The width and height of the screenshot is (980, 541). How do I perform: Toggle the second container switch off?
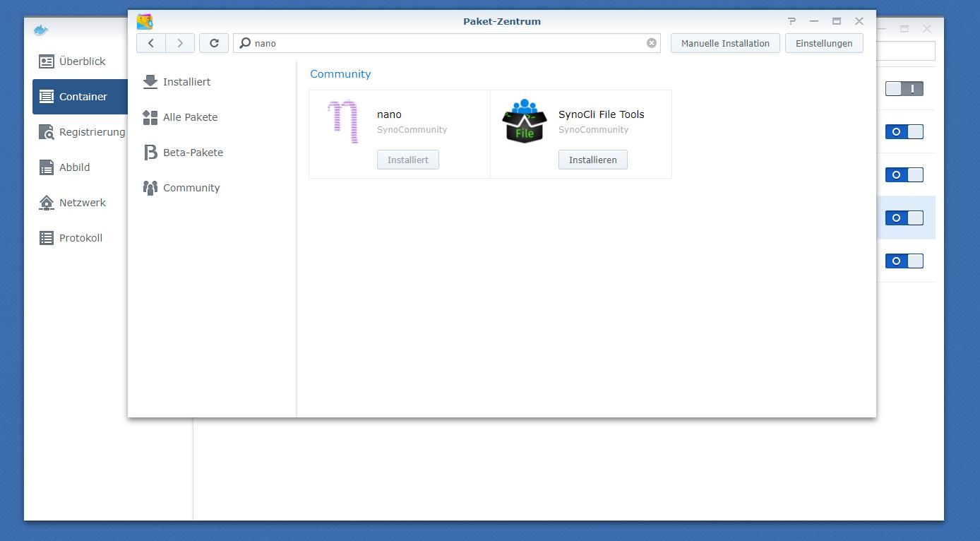[904, 132]
